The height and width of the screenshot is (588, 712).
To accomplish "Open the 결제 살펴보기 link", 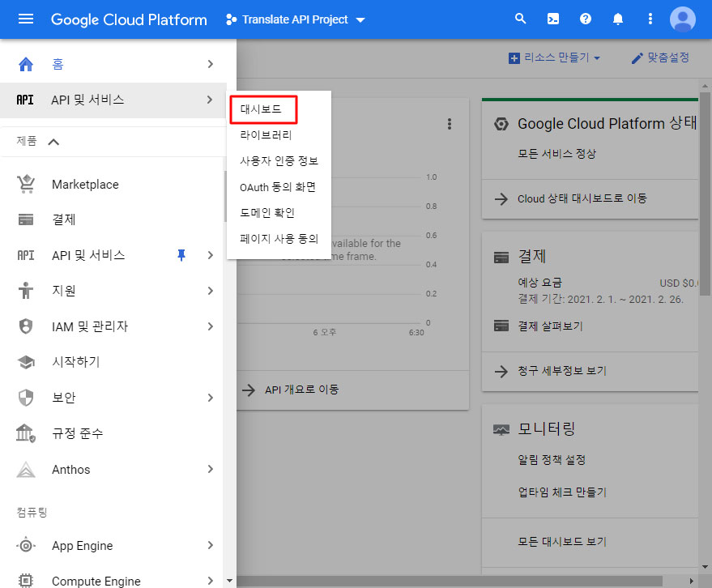I will pyautogui.click(x=550, y=326).
